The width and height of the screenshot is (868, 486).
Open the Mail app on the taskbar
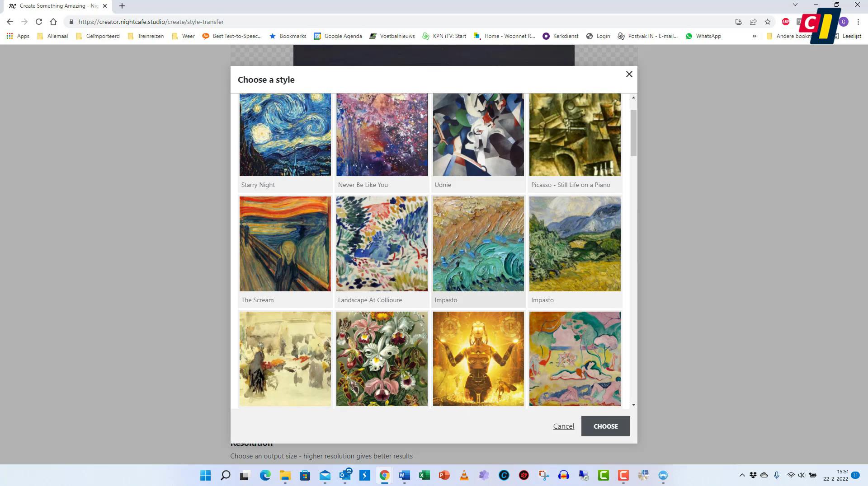point(325,475)
